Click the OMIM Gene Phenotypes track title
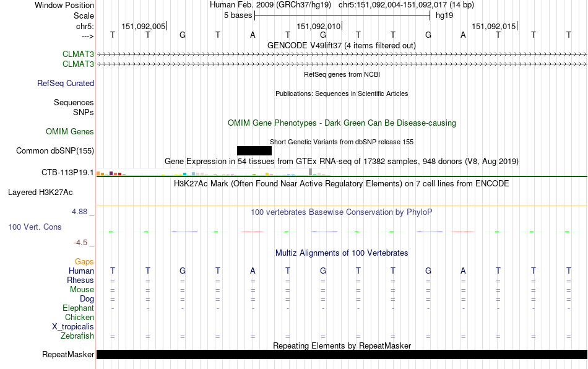Viewport: 588px width, 369px height. point(342,123)
